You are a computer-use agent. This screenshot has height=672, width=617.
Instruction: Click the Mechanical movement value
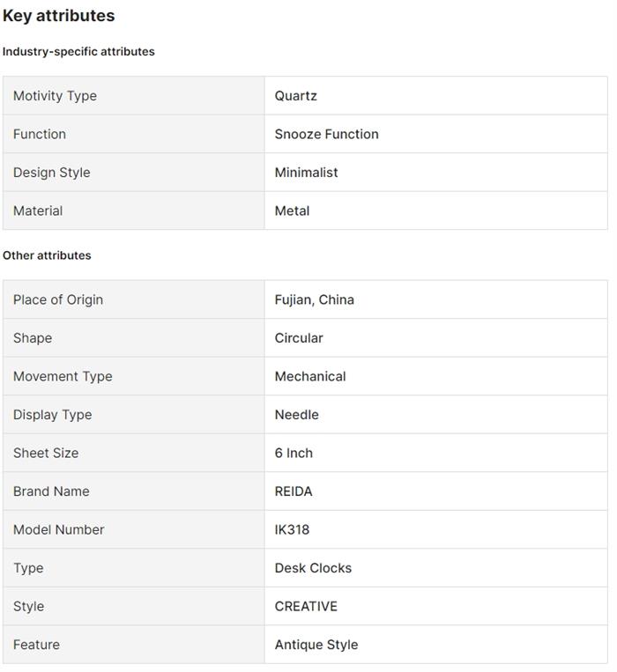(x=310, y=377)
